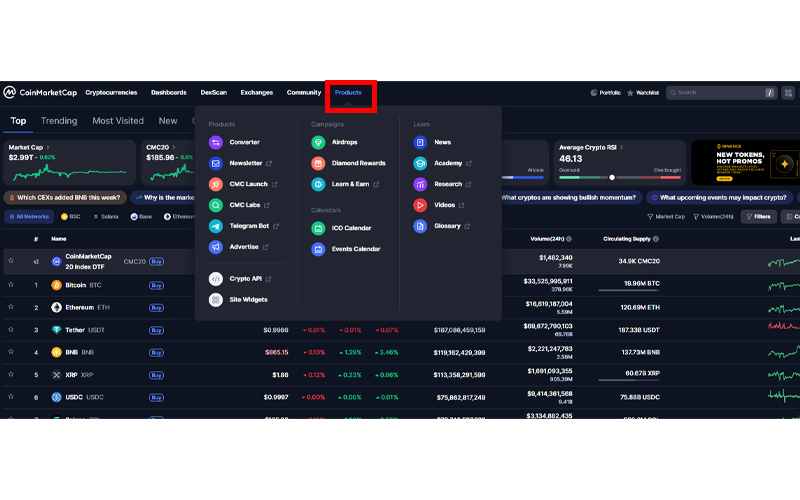Open the Converter product icon
The height and width of the screenshot is (500, 800).
click(216, 142)
